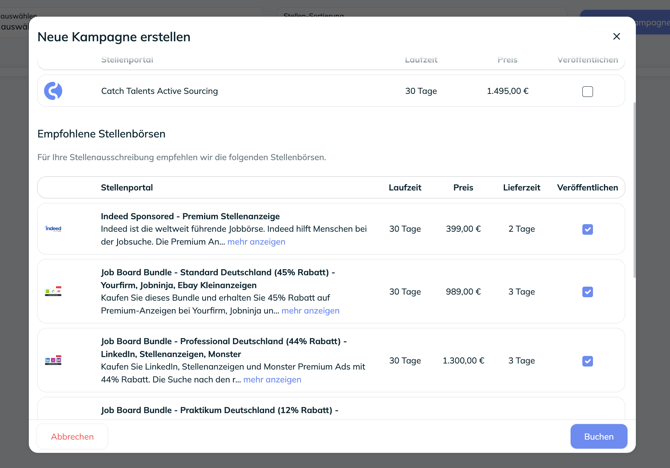Click the Laufzeit header in recommended table
The image size is (670, 468).
(405, 188)
